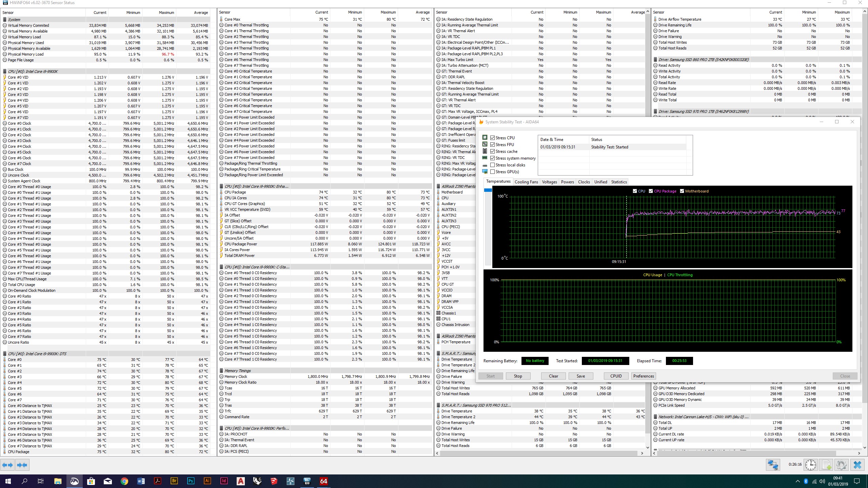Open the AIDA64 taskbar icon
Image resolution: width=868 pixels, height=488 pixels.
coord(323,481)
